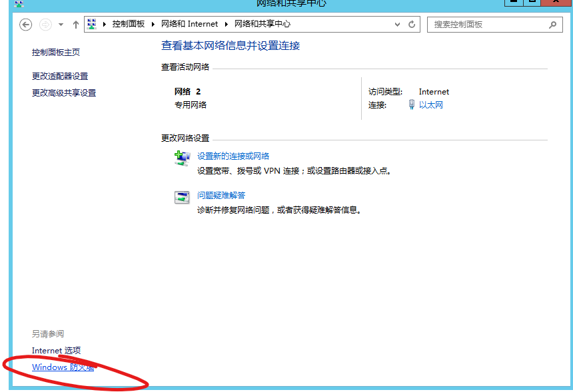Viewport: 573px width, 392px height.
Task: Select 控制面板 breadcrumb segment
Action: [130, 25]
